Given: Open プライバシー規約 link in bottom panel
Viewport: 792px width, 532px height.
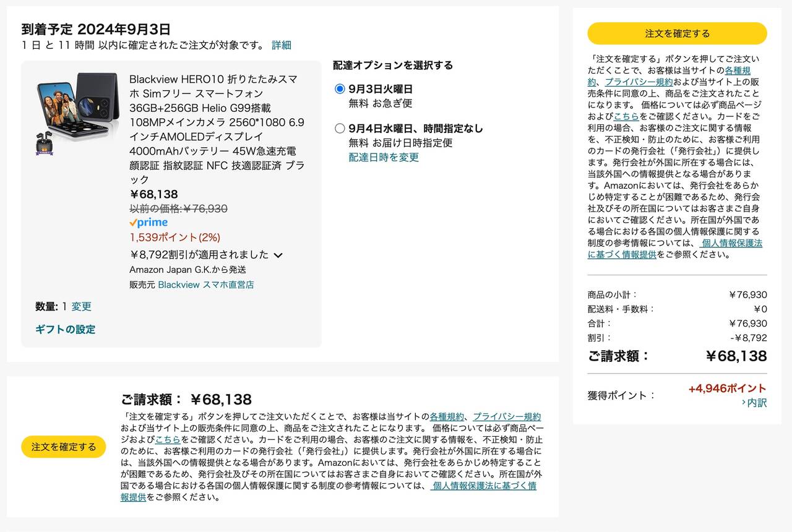Looking at the screenshot, I should 506,416.
